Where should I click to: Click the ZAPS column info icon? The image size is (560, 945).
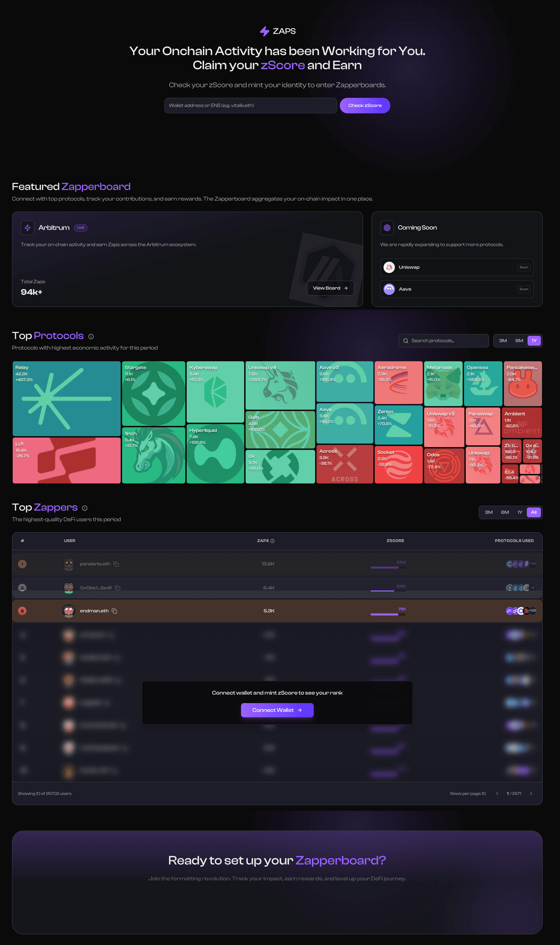(272, 541)
